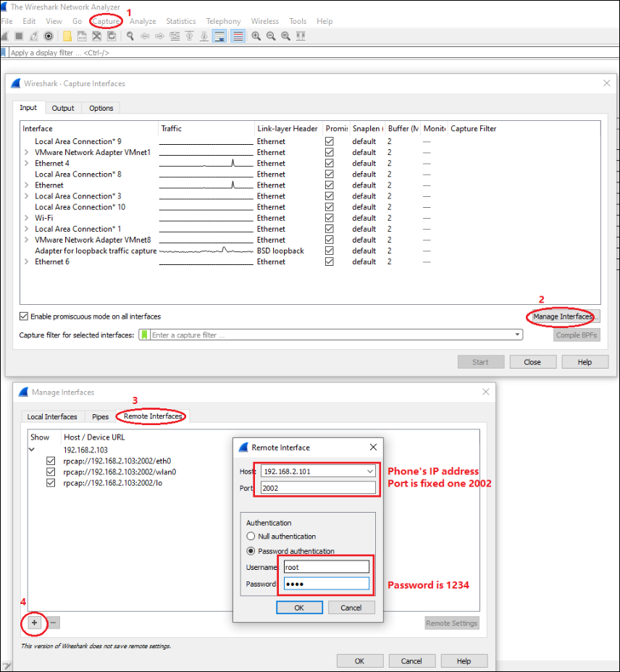Click OK in the Manage Interfaces dialog
Screen dimensions: 620x672
coord(360,661)
